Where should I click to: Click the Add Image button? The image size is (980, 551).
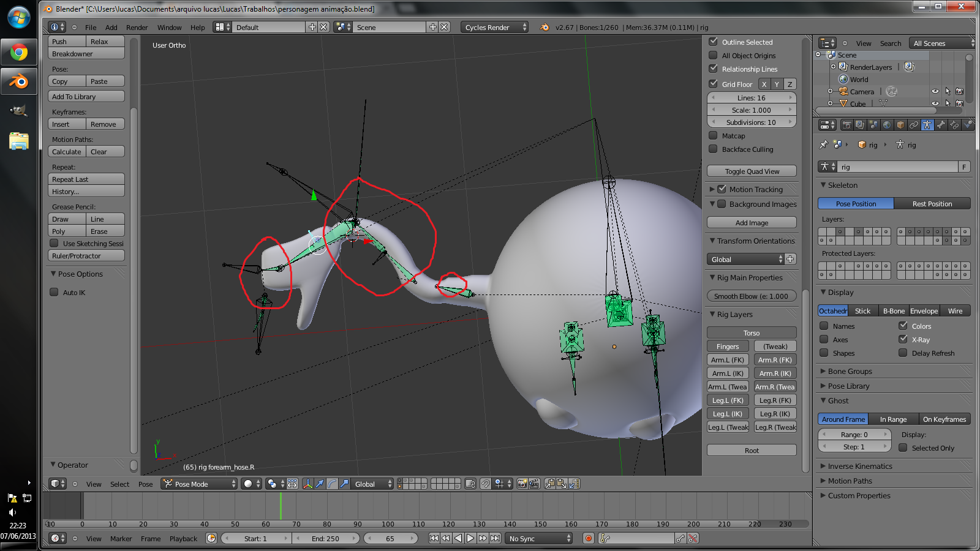click(752, 223)
